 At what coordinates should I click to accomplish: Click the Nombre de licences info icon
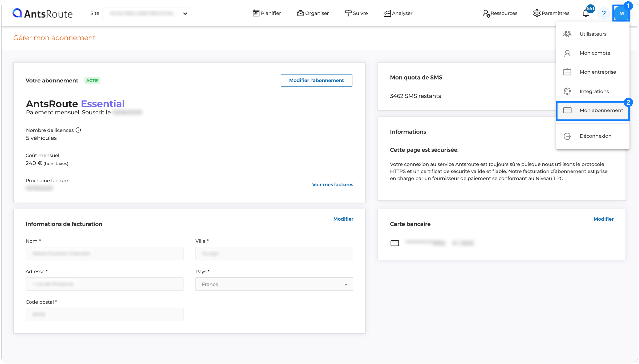click(x=78, y=130)
